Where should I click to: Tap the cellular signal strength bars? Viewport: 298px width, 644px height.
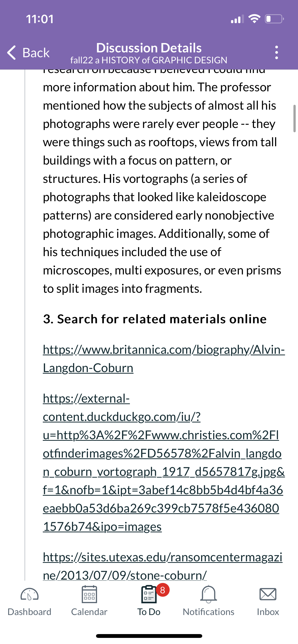pyautogui.click(x=237, y=19)
